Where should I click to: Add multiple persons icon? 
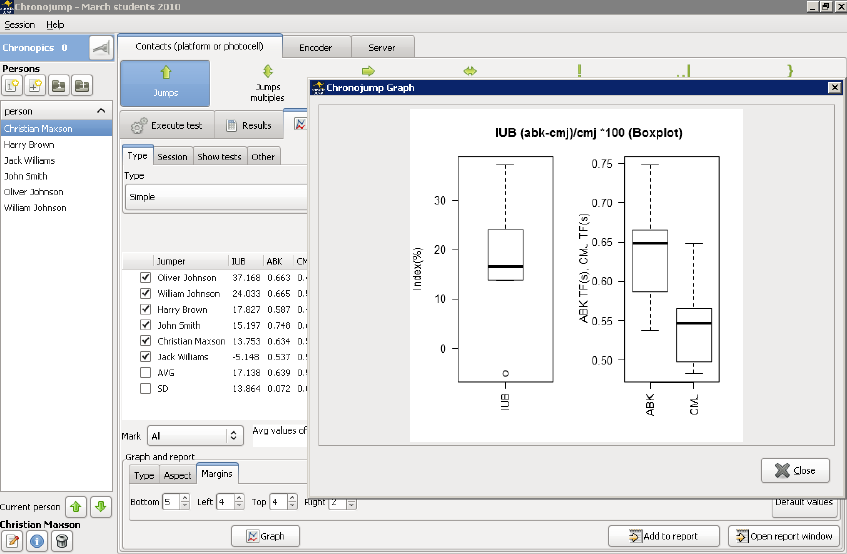[x=36, y=85]
